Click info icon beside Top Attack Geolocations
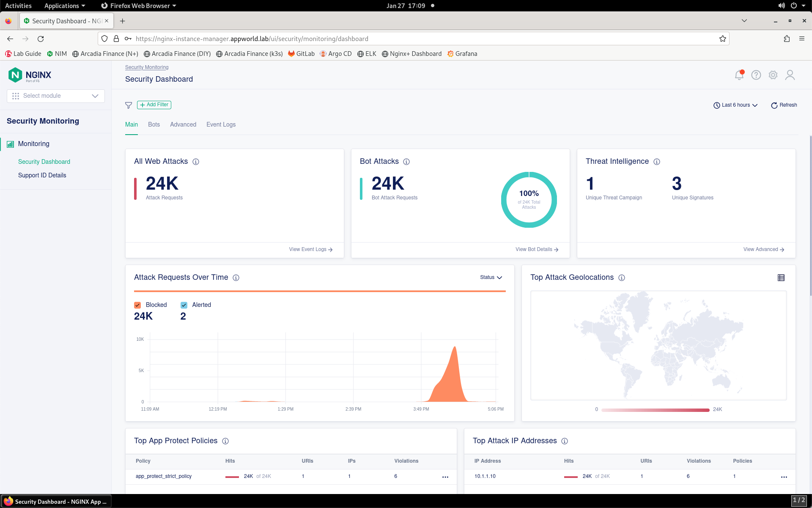 (622, 278)
